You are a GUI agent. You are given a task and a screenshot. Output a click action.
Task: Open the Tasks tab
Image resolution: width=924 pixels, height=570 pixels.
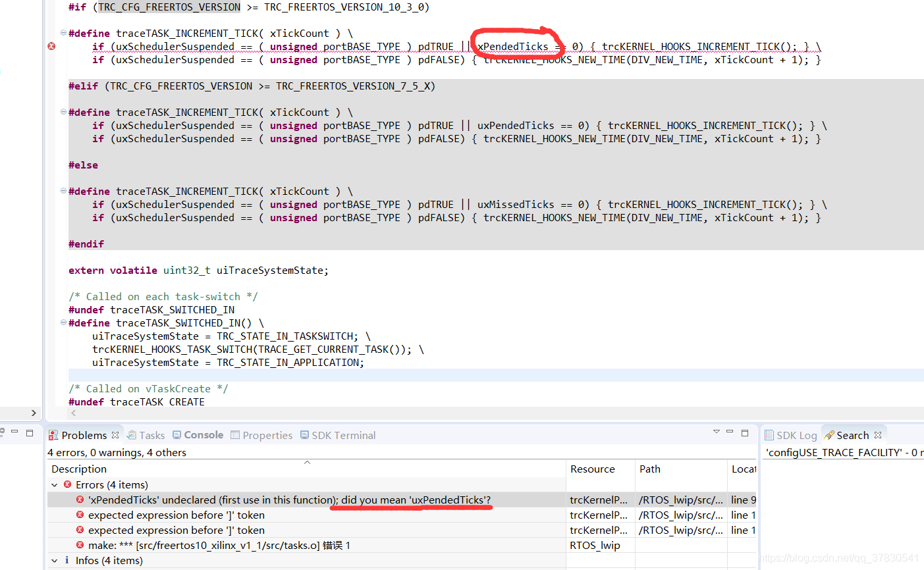click(x=146, y=435)
